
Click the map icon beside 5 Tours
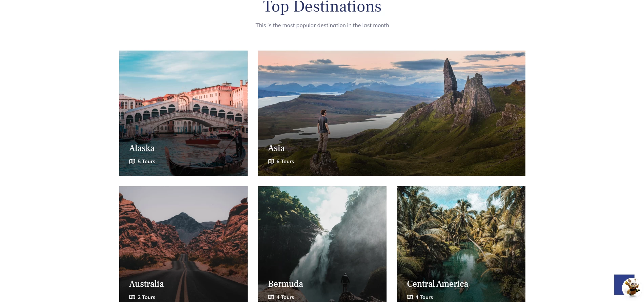[x=132, y=162]
